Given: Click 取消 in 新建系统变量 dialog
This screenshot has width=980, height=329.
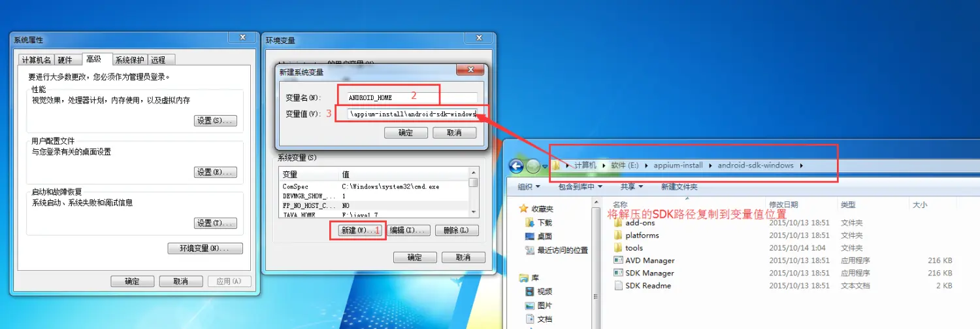Looking at the screenshot, I should click(454, 132).
